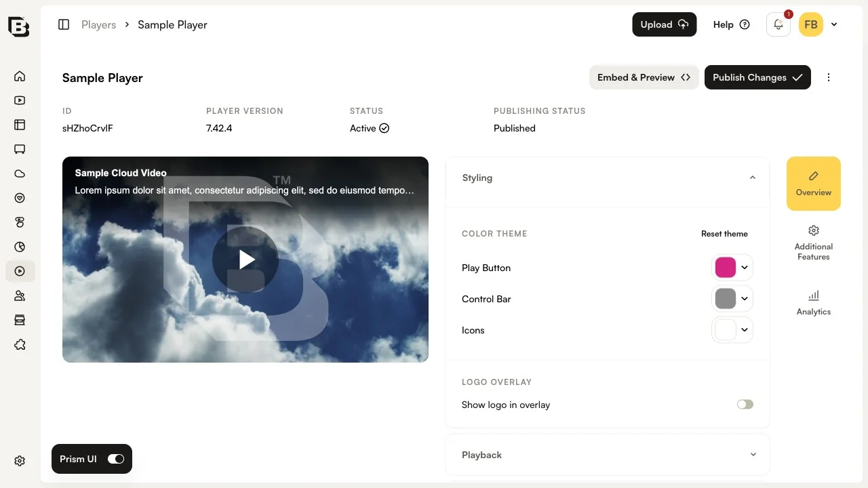Open the notifications bell
Screen dimensions: 868x488
click(778, 24)
